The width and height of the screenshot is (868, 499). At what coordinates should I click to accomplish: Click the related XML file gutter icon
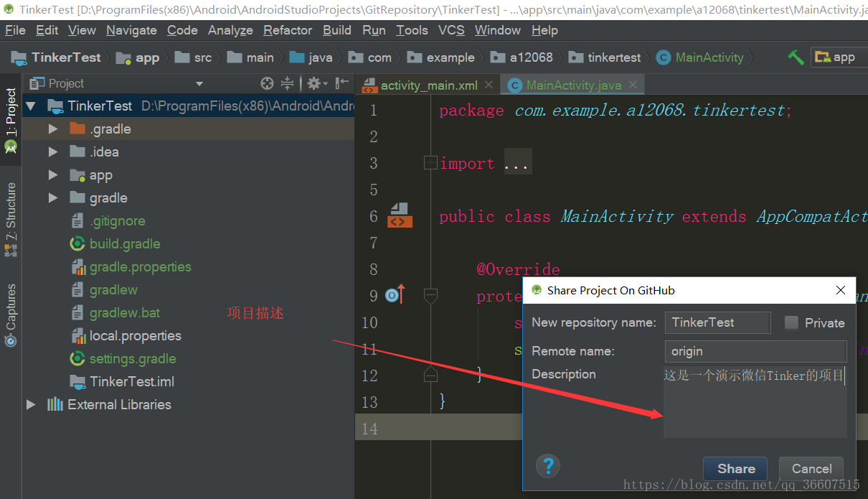click(398, 215)
